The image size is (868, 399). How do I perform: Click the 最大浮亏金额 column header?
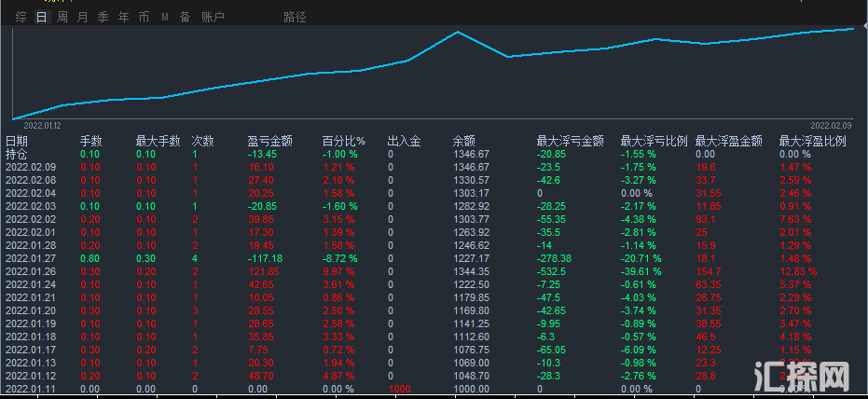click(x=570, y=142)
